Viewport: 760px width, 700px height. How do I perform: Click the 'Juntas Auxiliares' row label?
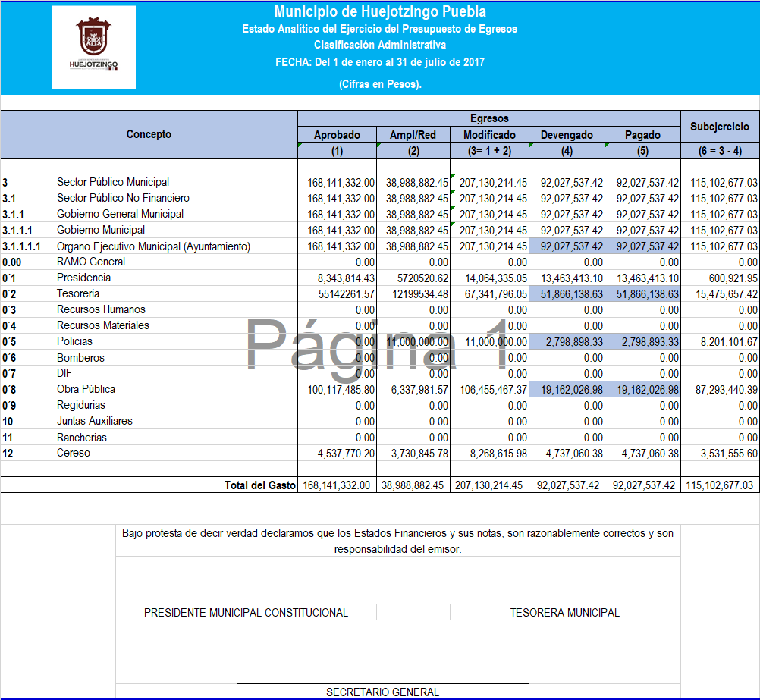[95, 421]
